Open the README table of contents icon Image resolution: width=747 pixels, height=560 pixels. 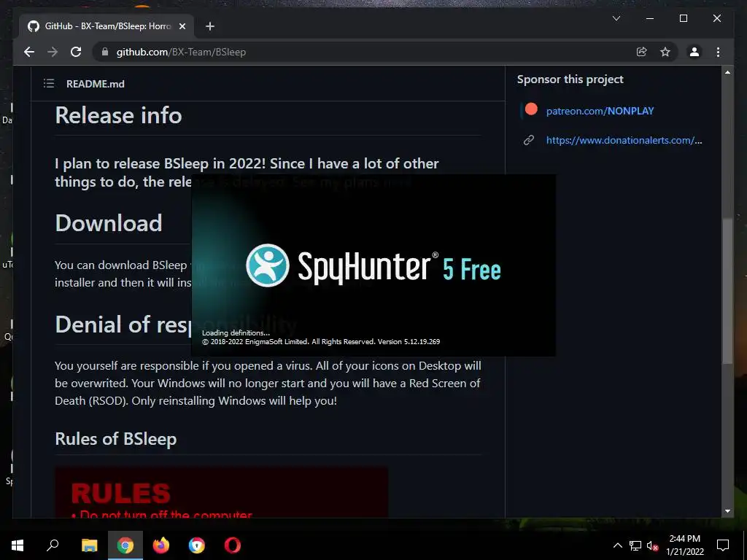tap(49, 83)
